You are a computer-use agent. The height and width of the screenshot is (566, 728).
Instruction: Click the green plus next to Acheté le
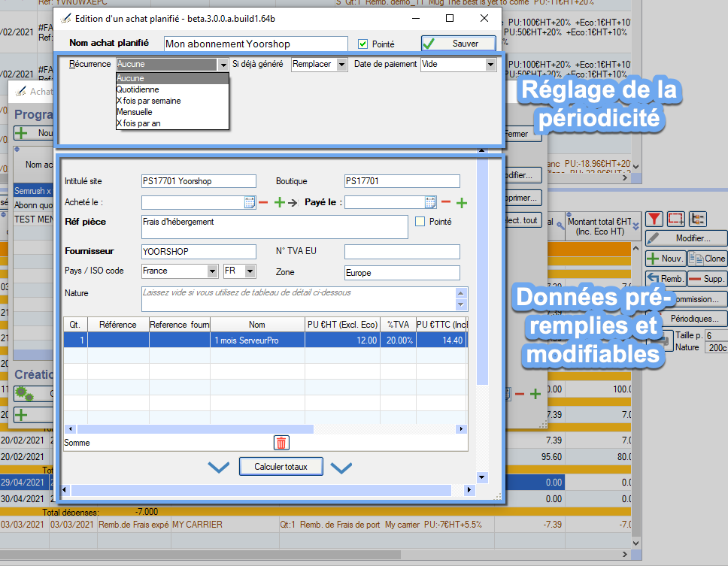[x=280, y=202]
